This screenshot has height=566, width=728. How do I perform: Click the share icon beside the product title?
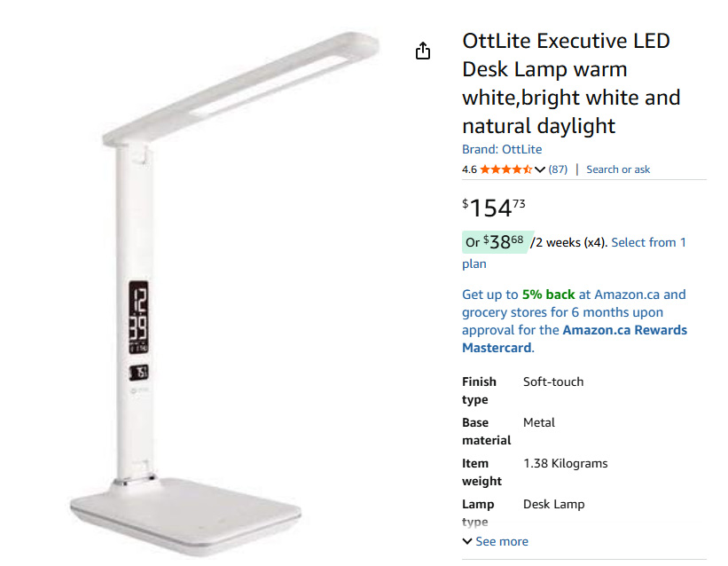(x=423, y=51)
